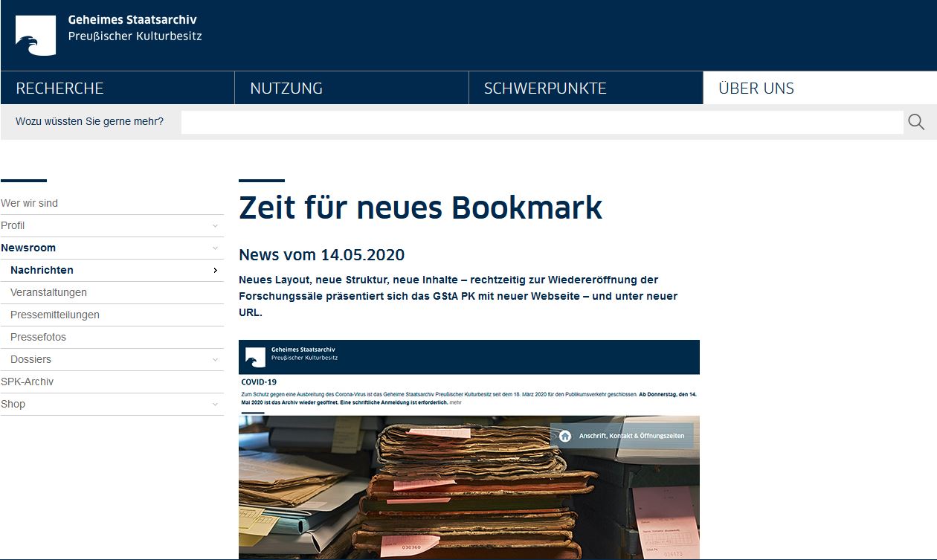Navigate to SPK-Archiv
The image size is (937, 560).
coord(28,382)
